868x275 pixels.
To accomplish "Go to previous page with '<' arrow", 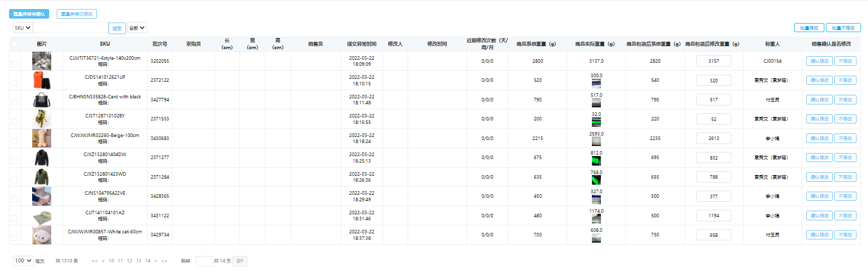I will [103, 261].
